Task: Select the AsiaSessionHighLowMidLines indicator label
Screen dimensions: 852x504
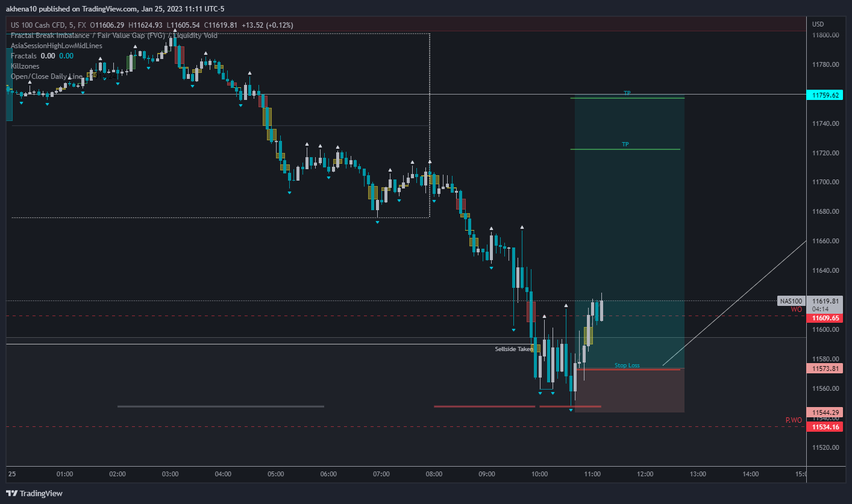Action: pyautogui.click(x=57, y=45)
